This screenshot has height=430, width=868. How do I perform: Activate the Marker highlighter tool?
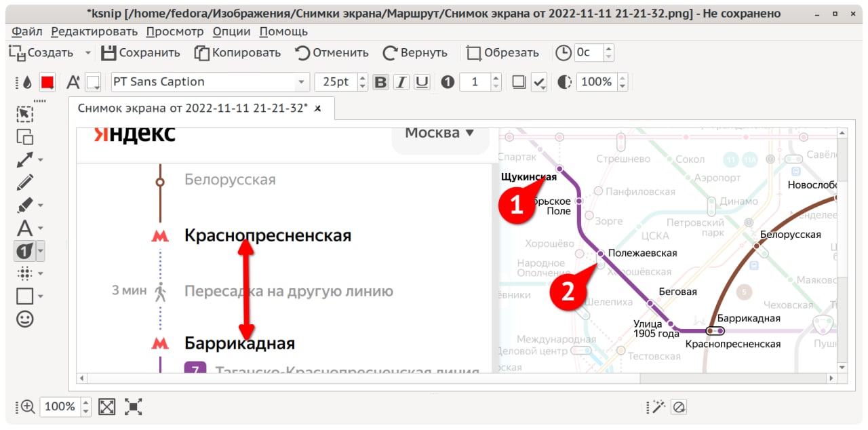[25, 205]
